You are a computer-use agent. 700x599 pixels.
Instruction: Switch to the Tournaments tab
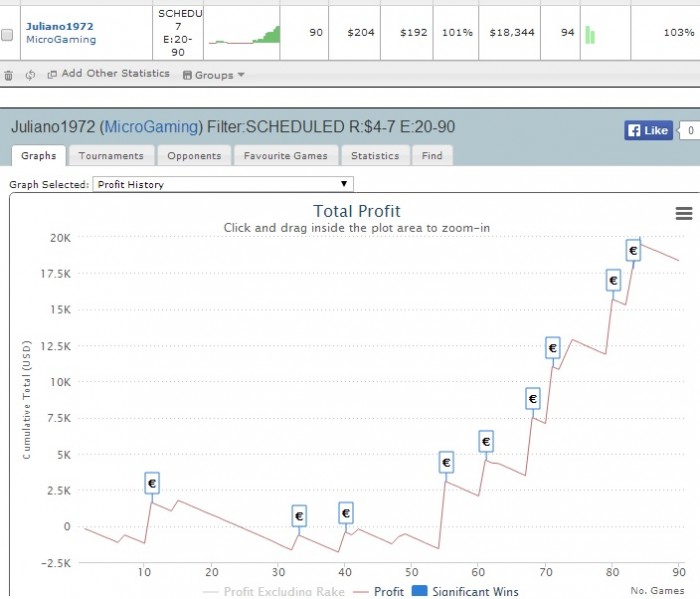tap(111, 156)
